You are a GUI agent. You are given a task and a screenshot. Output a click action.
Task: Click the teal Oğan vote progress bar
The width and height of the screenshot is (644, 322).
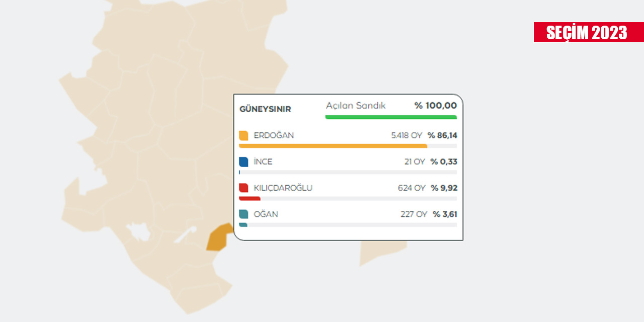click(x=243, y=225)
